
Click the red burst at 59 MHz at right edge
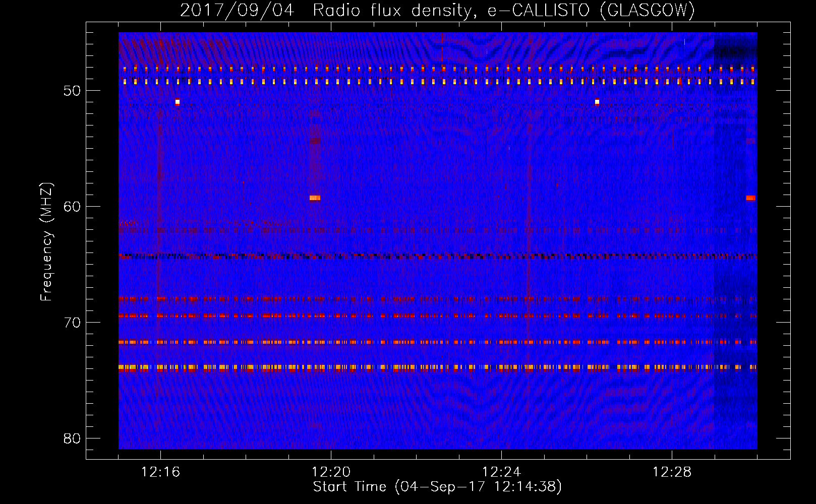coord(751,198)
